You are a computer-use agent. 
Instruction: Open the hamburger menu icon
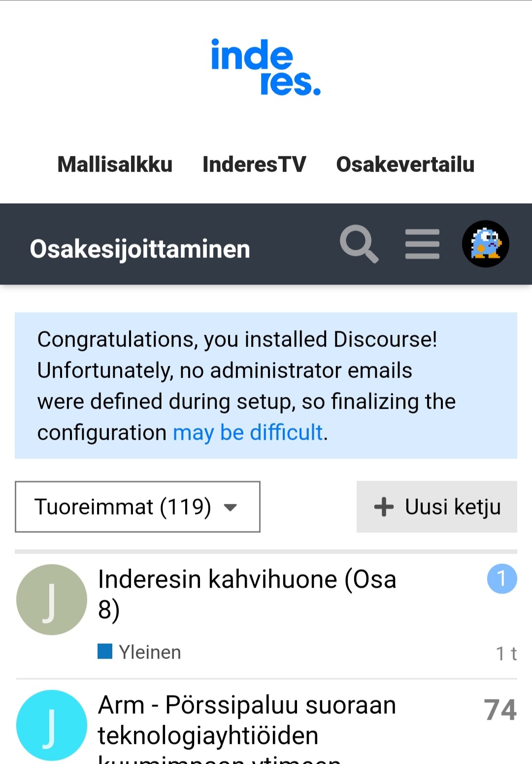[x=422, y=244]
